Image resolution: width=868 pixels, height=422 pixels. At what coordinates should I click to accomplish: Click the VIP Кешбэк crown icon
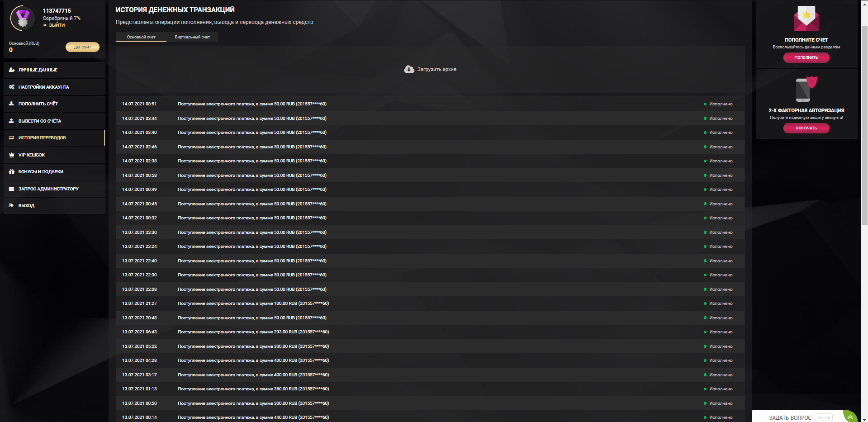12,155
